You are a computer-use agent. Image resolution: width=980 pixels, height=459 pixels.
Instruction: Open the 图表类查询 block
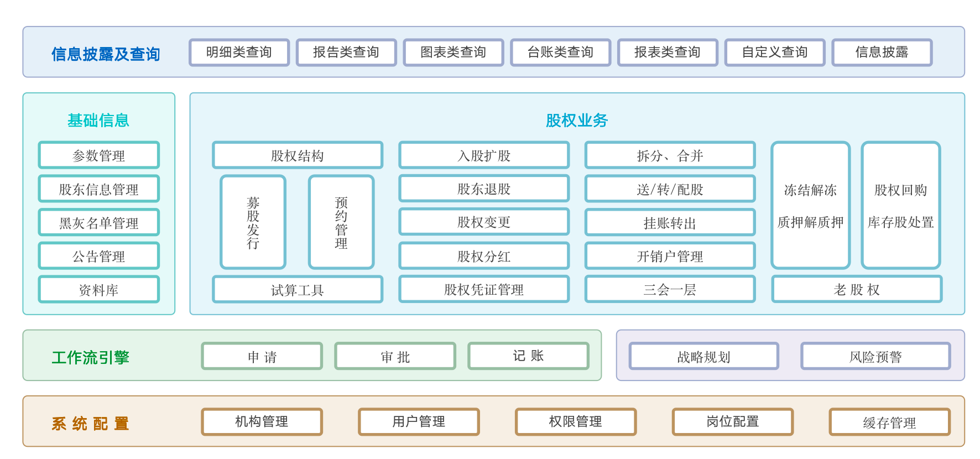pos(453,53)
